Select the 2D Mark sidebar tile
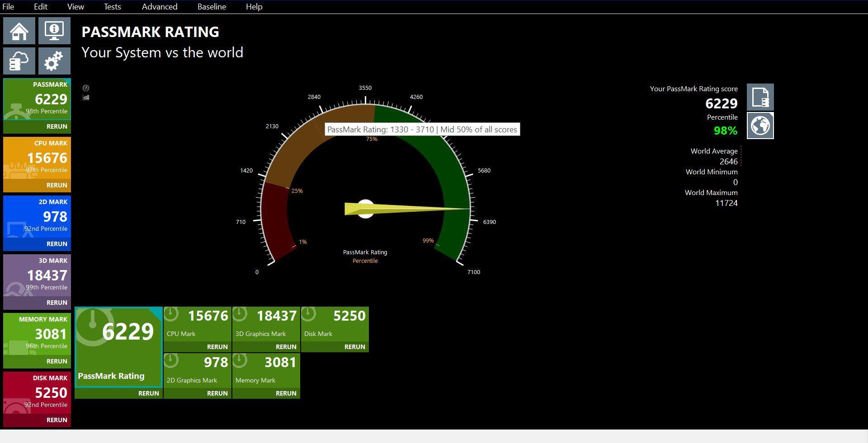The height and width of the screenshot is (443, 868). (37, 217)
